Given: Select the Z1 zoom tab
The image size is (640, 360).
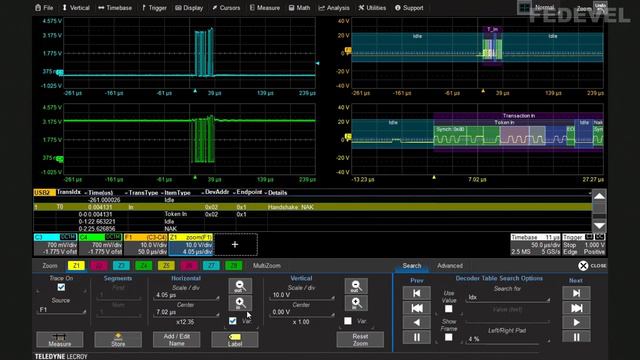Looking at the screenshot, I should pos(76,266).
